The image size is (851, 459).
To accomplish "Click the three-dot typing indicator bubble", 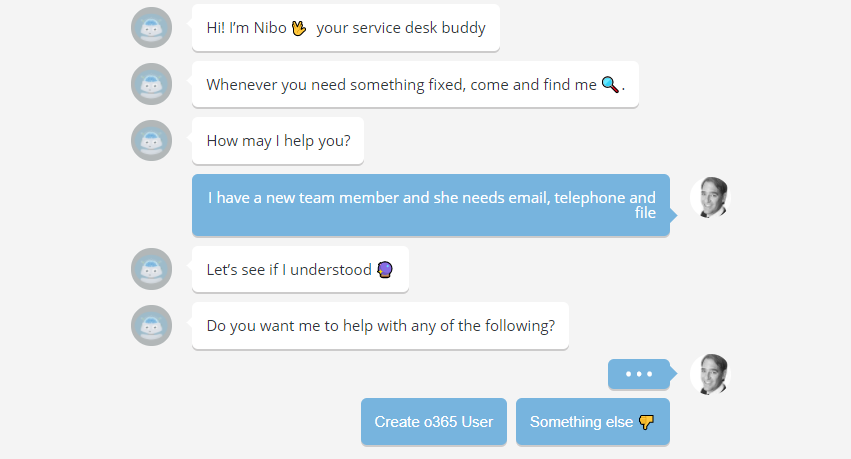I will (x=639, y=374).
